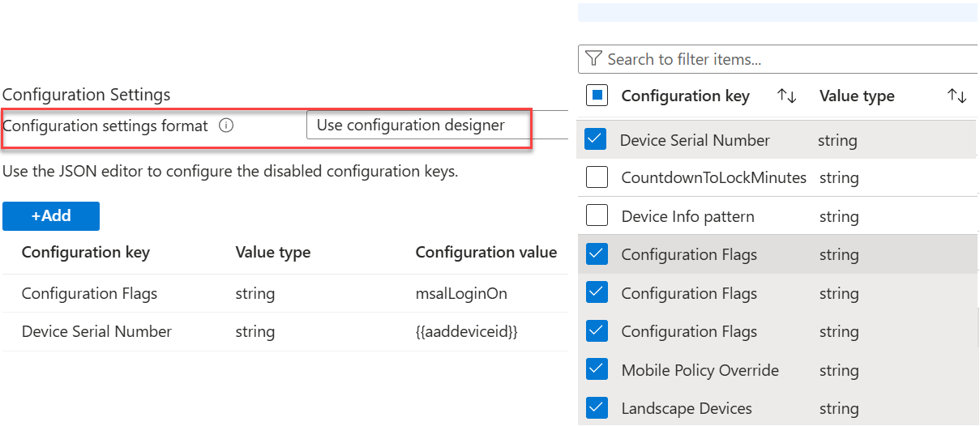Uncheck the Device Serial Number checkbox
The image size is (980, 426).
click(x=596, y=139)
